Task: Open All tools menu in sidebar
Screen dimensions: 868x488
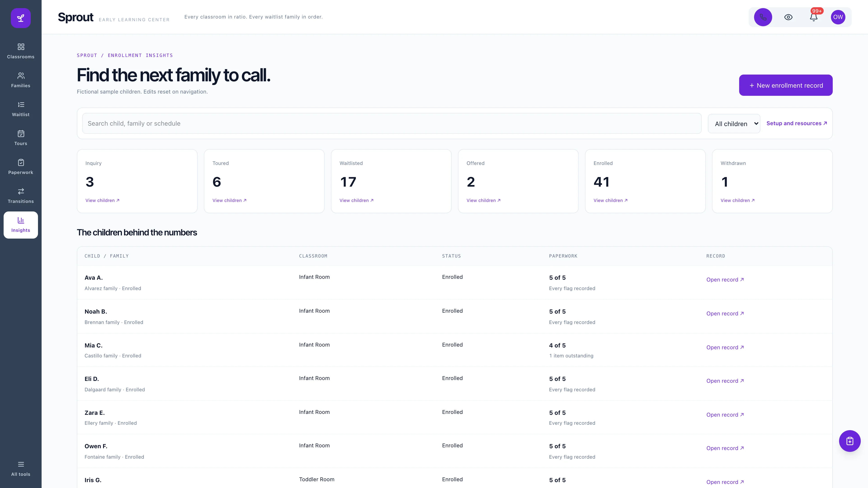Action: 21,469
